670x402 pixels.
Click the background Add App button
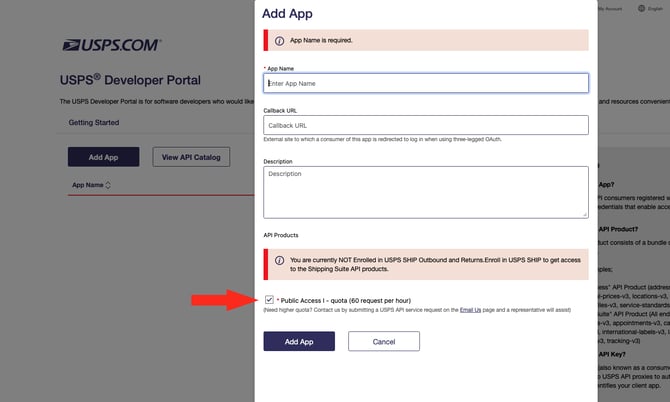[x=103, y=157]
